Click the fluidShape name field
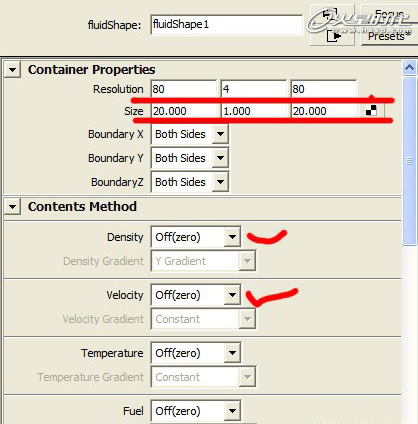Screen dimensions: 418x424 coord(227,24)
